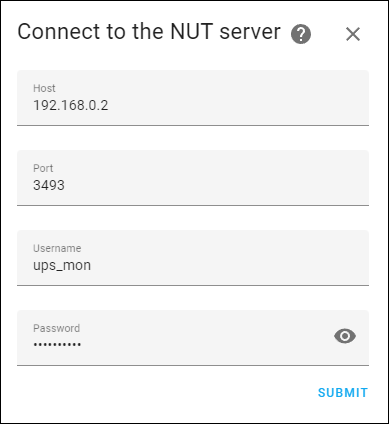Viewport: 389px width, 424px height.
Task: Click the Host field label
Action: pyautogui.click(x=44, y=88)
